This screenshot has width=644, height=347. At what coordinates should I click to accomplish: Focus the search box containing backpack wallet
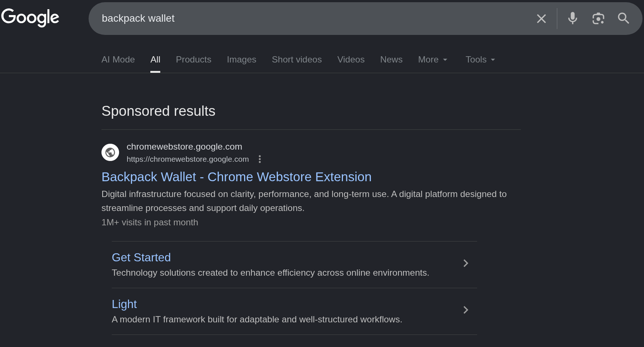point(312,18)
